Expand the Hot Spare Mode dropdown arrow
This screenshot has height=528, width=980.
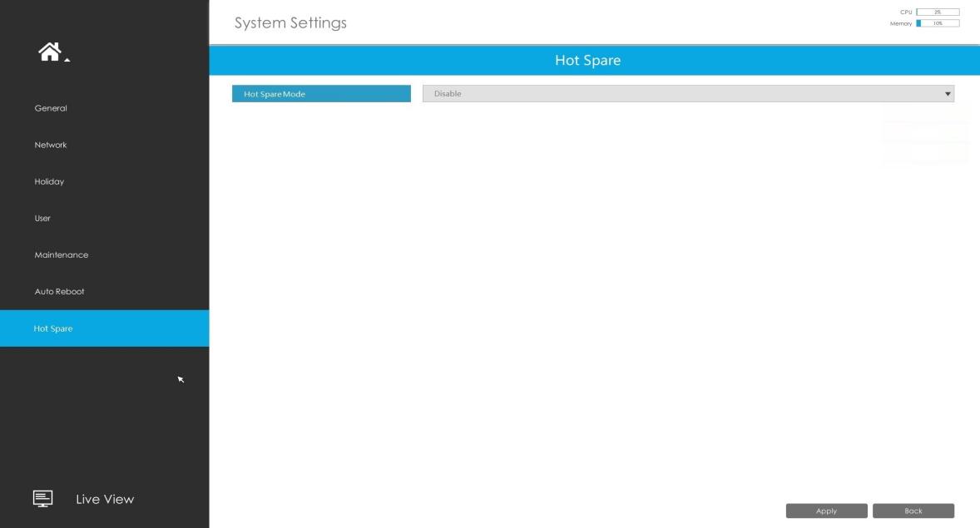click(x=948, y=94)
